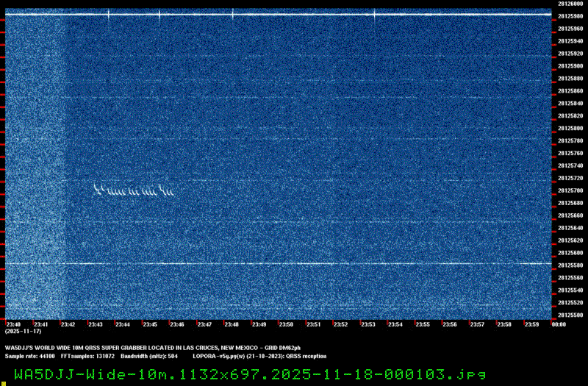This screenshot has width=588, height=386.
Task: Click the 28125540 frequency label
Action: point(570,290)
